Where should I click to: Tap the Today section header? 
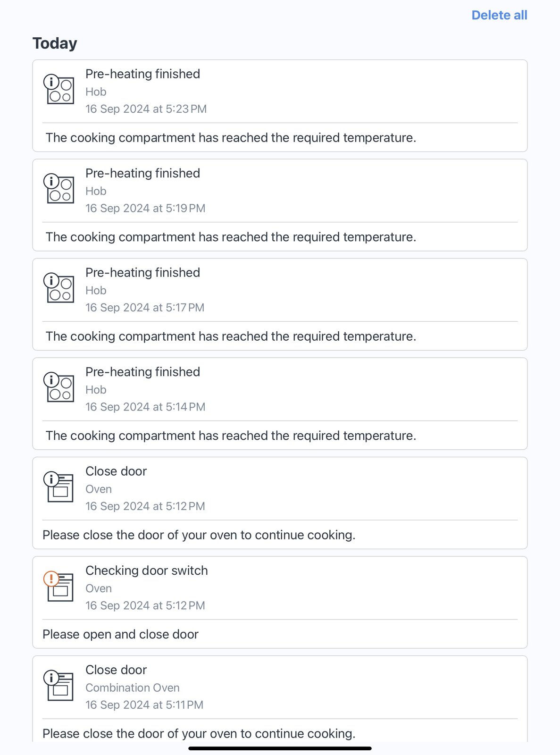tap(55, 43)
